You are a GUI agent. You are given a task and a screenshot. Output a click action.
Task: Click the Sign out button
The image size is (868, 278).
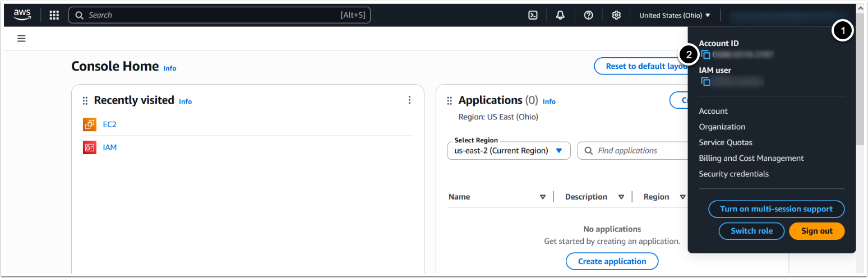point(816,231)
